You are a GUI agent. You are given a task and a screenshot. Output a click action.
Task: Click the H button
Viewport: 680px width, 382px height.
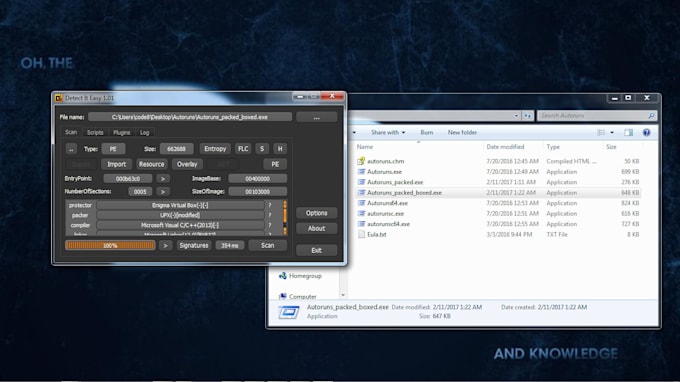(280, 149)
